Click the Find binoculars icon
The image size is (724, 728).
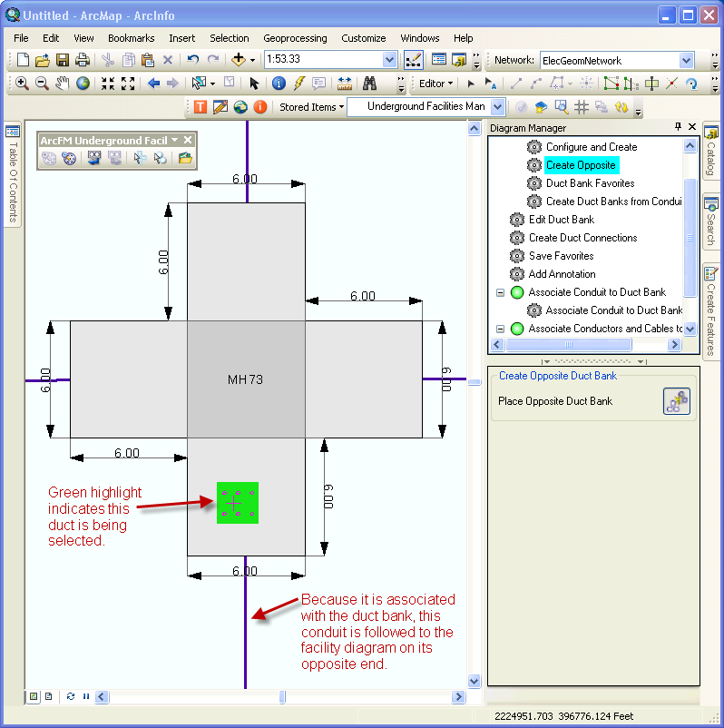click(x=369, y=84)
